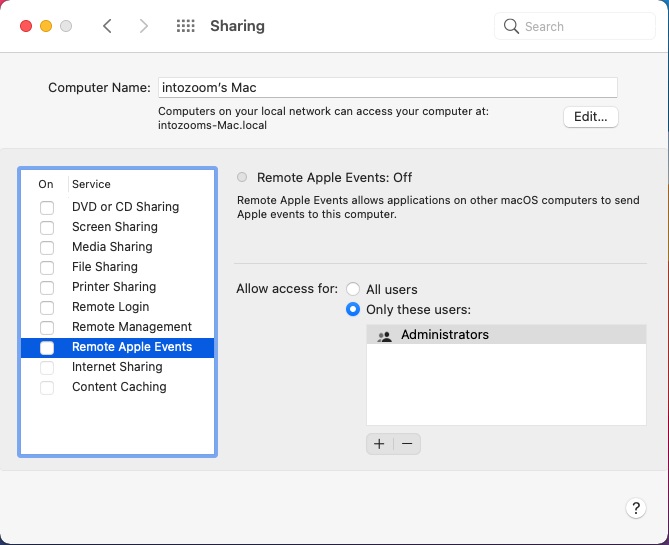The width and height of the screenshot is (669, 545).
Task: Click intozooms-Mac.local hostname text
Action: [x=212, y=125]
